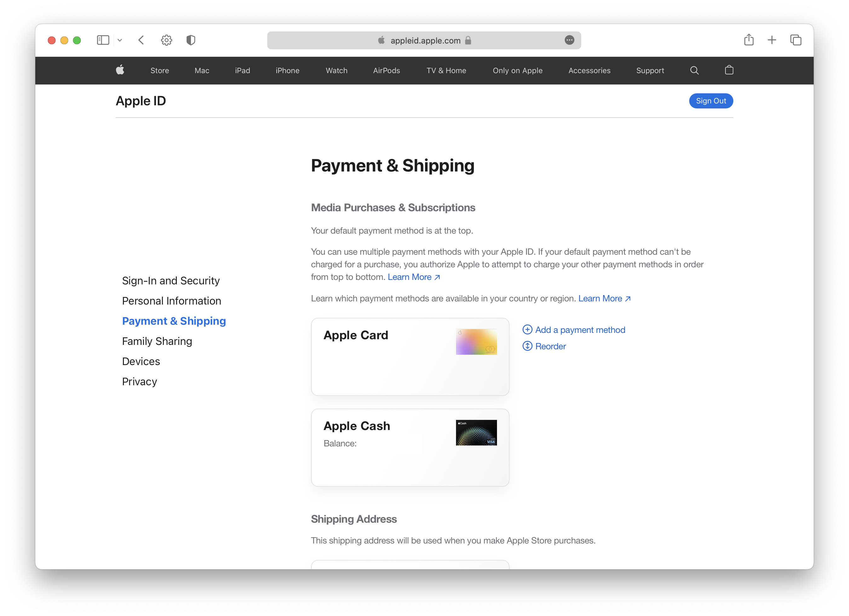Open the shopping bag icon

point(729,70)
